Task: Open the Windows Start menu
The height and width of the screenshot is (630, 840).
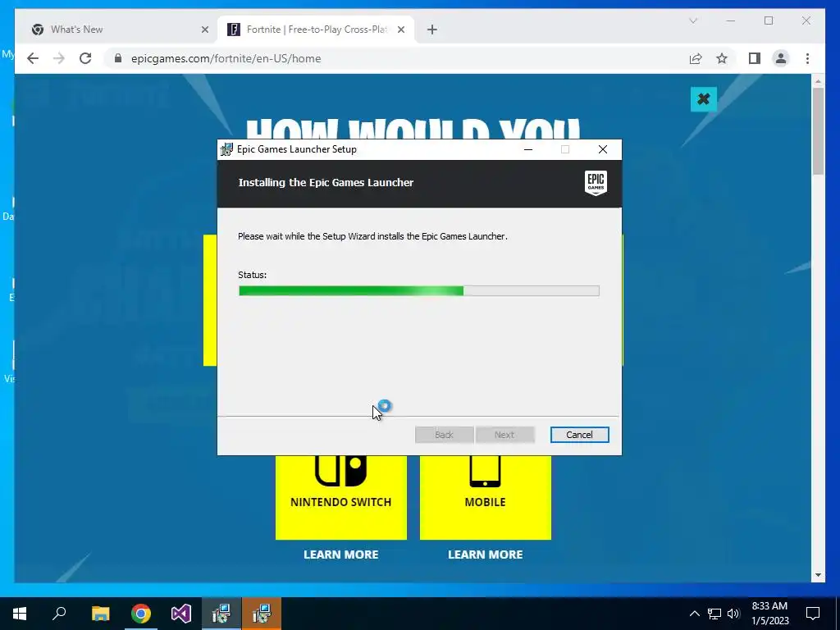Action: (x=20, y=614)
